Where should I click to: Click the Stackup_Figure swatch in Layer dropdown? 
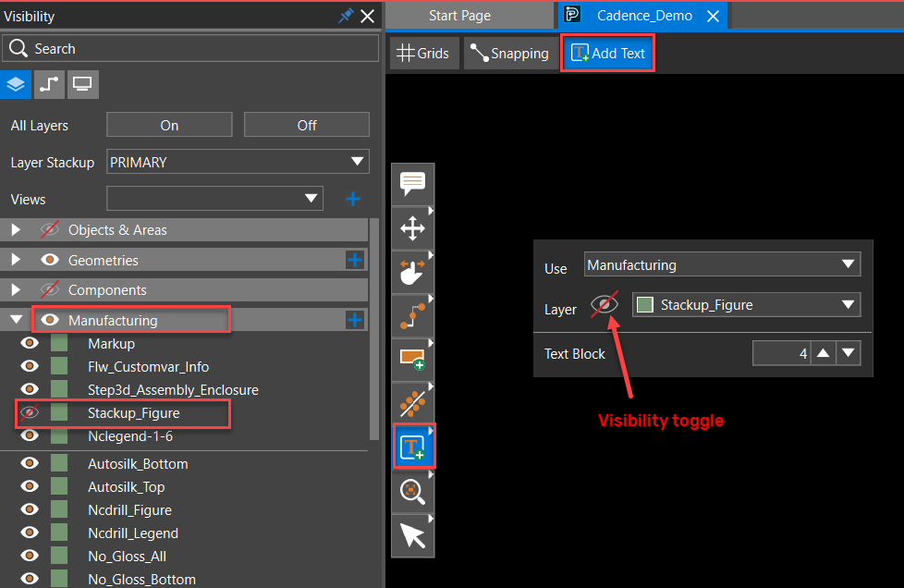[x=644, y=304]
